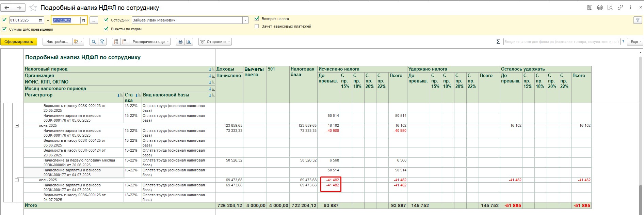This screenshot has height=215, width=644.
Task: Sort by Организация using its sort icon
Action: (x=211, y=76)
